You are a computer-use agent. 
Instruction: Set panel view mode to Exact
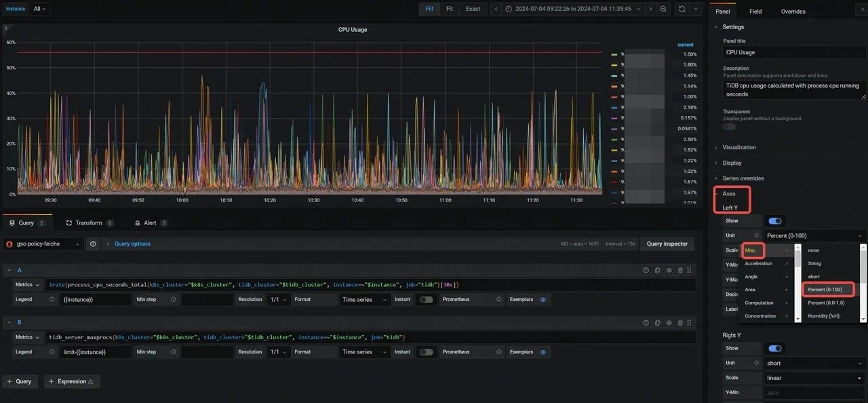coord(473,9)
